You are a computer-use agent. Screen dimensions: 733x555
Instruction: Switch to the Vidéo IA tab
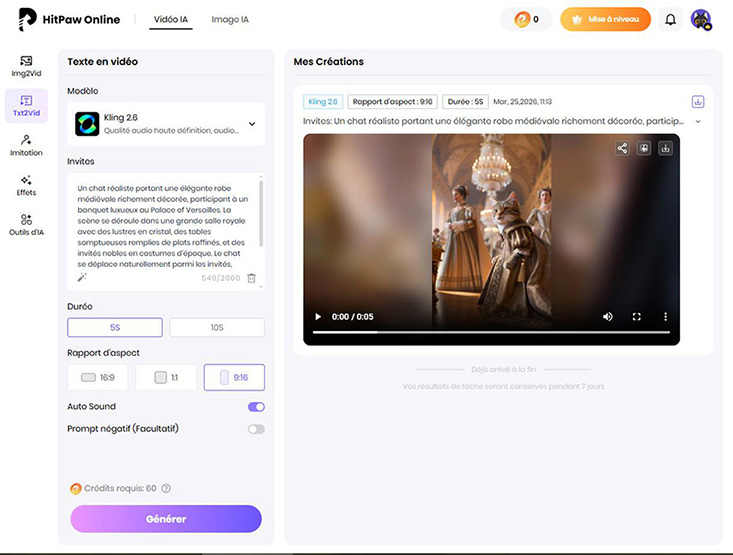171,20
